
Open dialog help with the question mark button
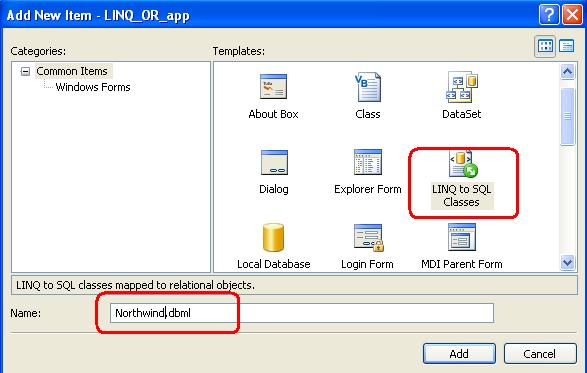click(x=549, y=15)
